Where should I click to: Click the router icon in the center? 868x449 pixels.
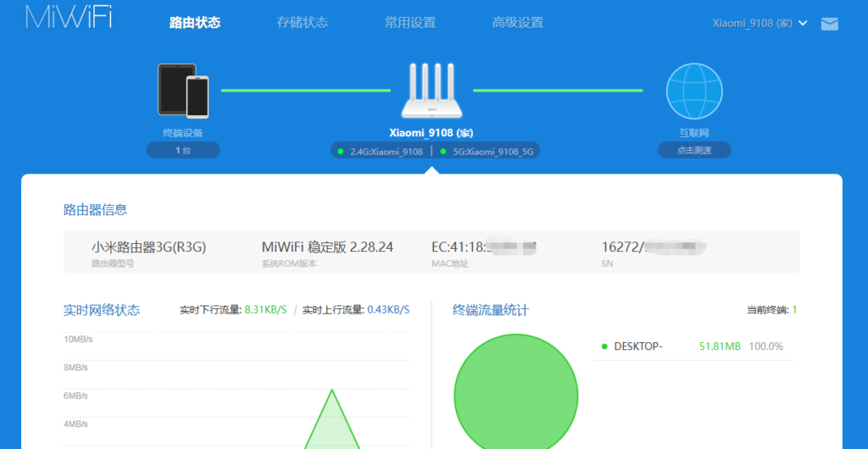pyautogui.click(x=431, y=91)
